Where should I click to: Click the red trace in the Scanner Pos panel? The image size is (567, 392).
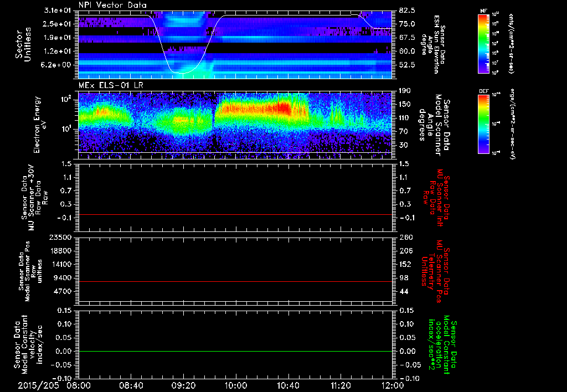click(x=235, y=281)
